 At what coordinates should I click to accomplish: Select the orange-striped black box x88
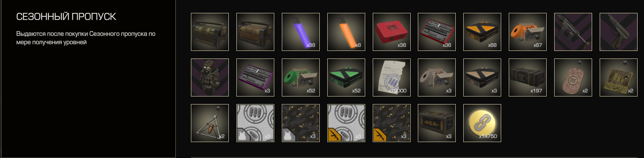pyautogui.click(x=482, y=32)
